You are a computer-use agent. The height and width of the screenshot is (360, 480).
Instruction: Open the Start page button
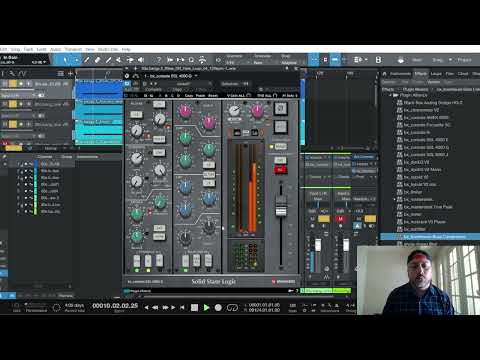pos(417,60)
